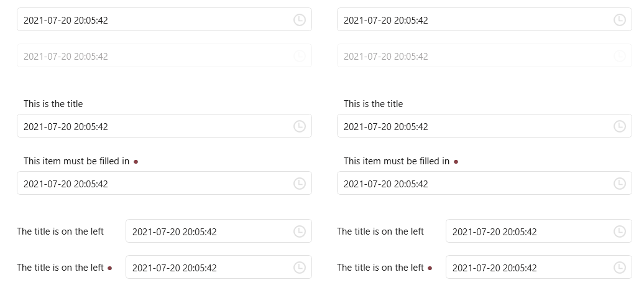
Task: Click the clock icon in the top-right datetime field
Action: pos(619,20)
